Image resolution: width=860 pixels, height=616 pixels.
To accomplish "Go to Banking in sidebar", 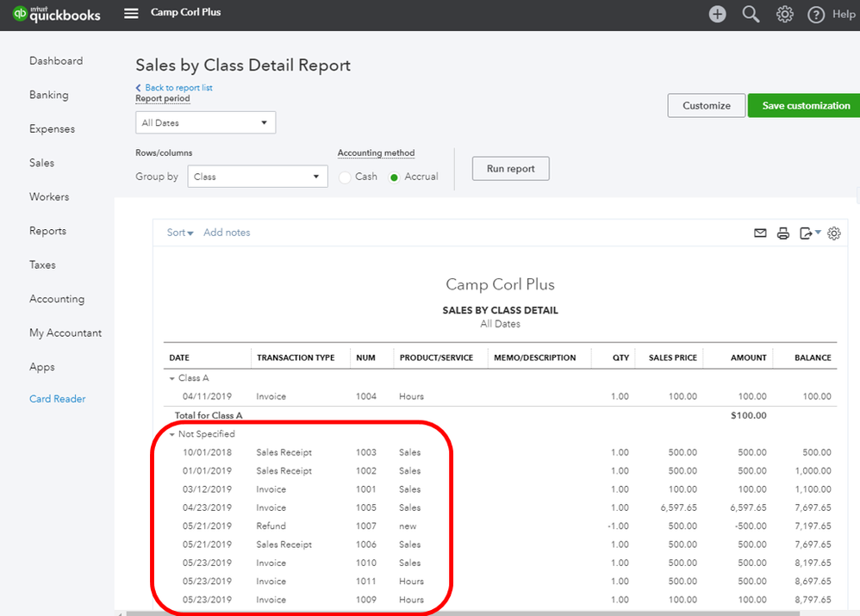I will pos(49,95).
